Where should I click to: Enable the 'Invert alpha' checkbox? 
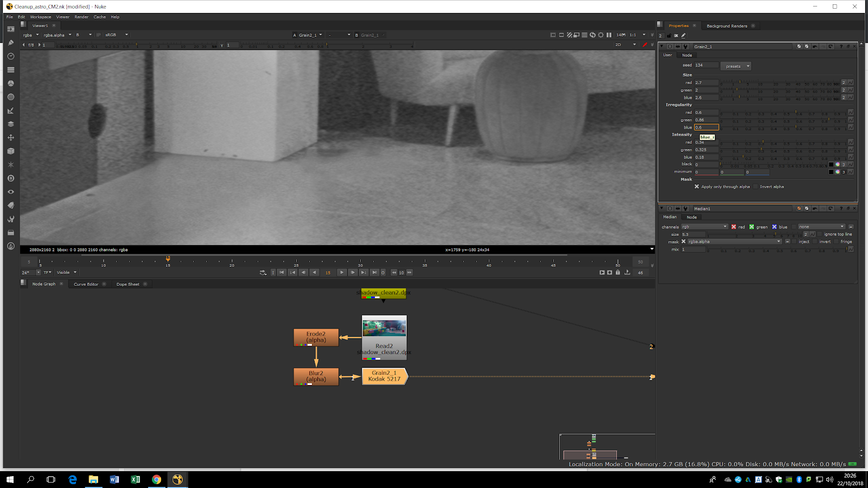click(x=756, y=187)
